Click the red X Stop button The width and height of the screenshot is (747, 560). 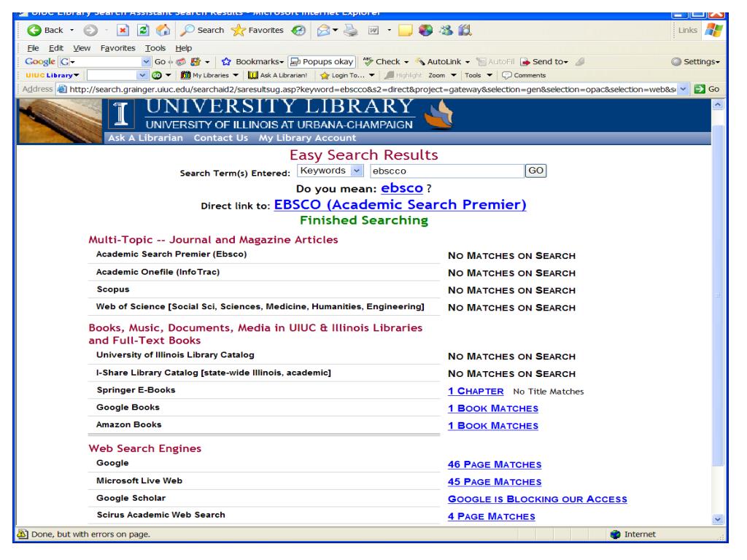pos(123,31)
